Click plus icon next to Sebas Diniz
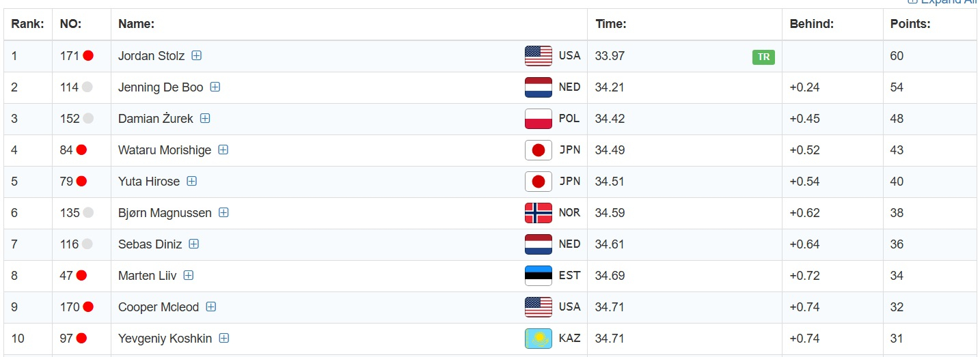 pos(193,244)
